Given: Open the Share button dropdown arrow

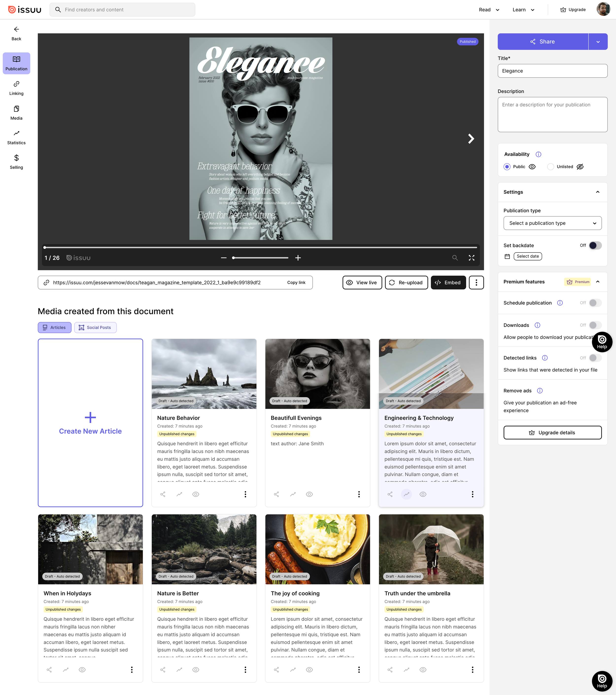Looking at the screenshot, I should 598,42.
